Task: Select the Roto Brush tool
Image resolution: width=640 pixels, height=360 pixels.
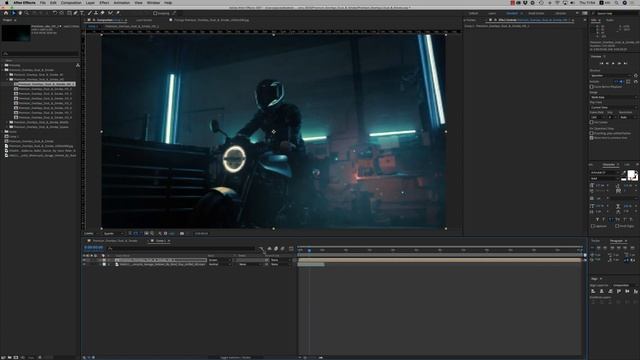Action: click(110, 13)
